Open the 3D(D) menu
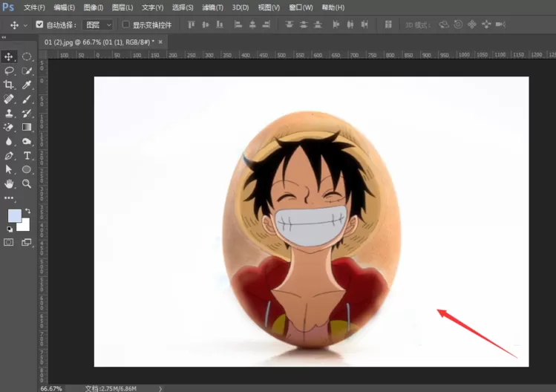 [241, 7]
